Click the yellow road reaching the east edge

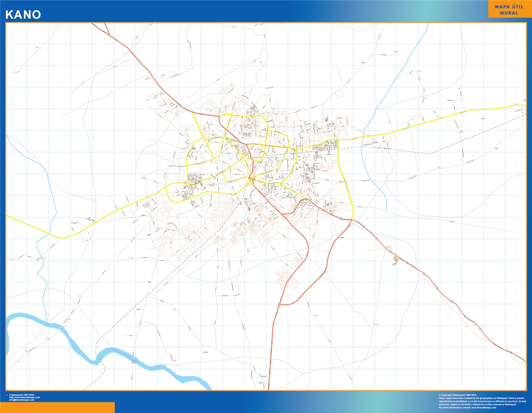(513, 106)
